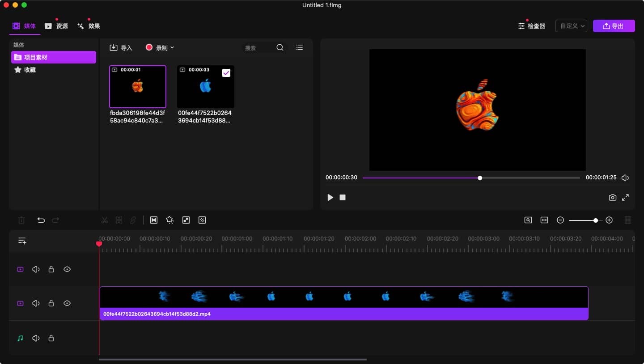The image size is (644, 364).
Task: Select the 00fe44f7522b...mp4 timeline clip
Action: click(x=343, y=303)
